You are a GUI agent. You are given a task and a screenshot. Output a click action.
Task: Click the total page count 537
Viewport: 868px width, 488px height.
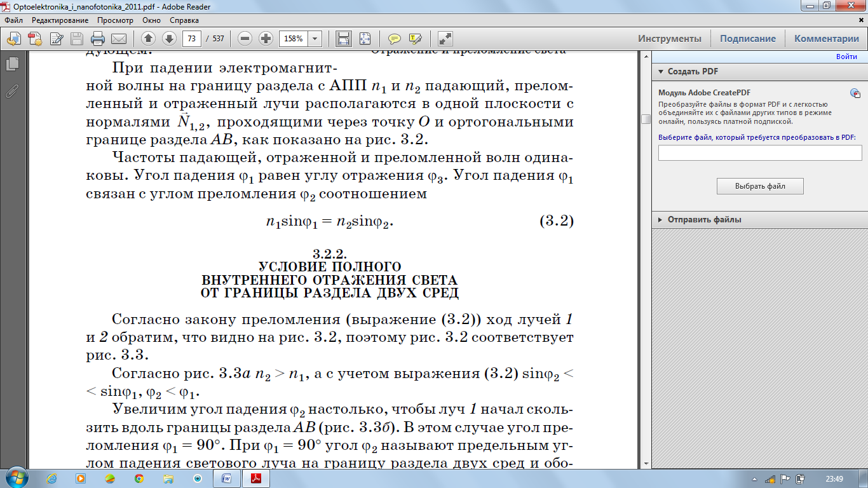219,39
